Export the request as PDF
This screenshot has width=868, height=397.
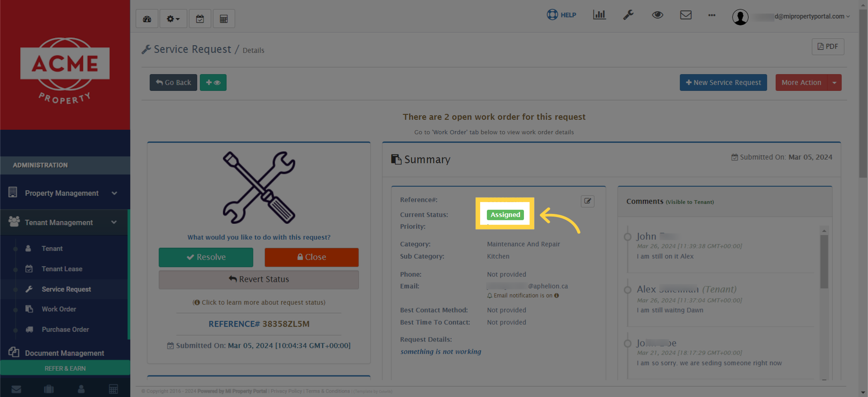tap(828, 47)
